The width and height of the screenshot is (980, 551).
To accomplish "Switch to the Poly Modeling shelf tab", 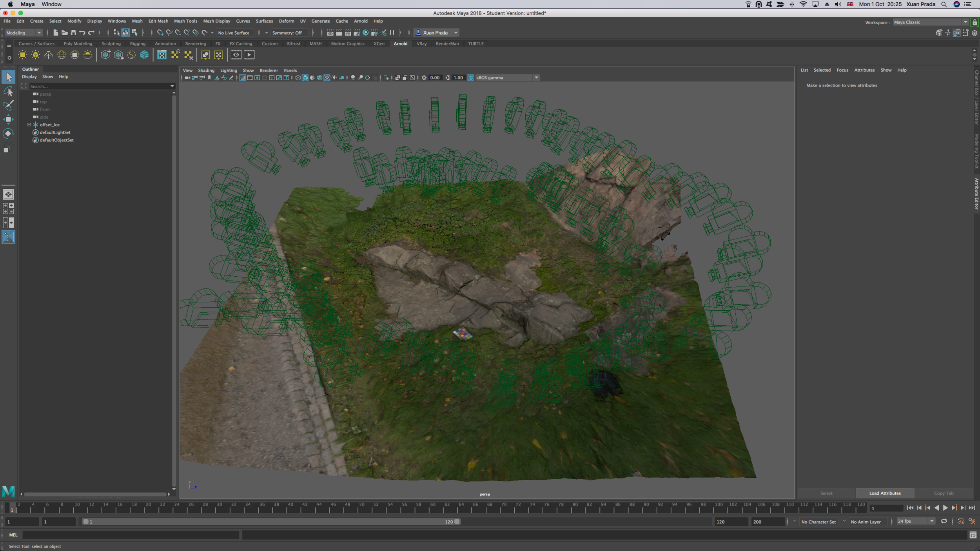I will coord(78,43).
